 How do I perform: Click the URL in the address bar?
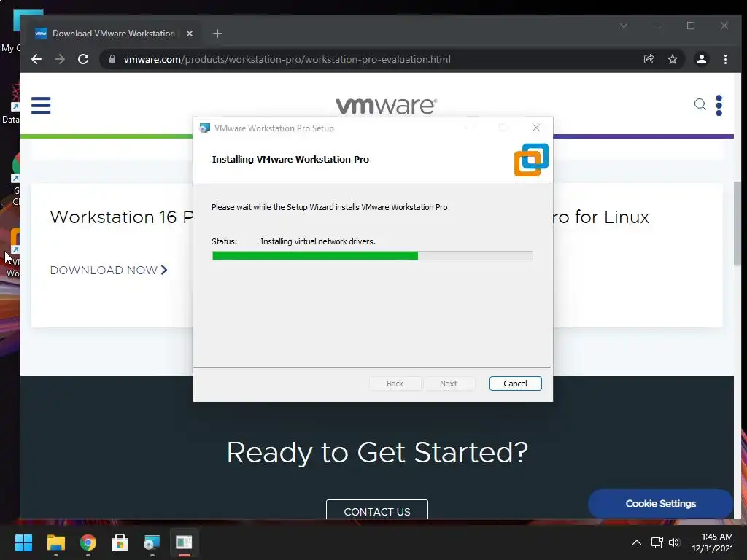tap(287, 59)
